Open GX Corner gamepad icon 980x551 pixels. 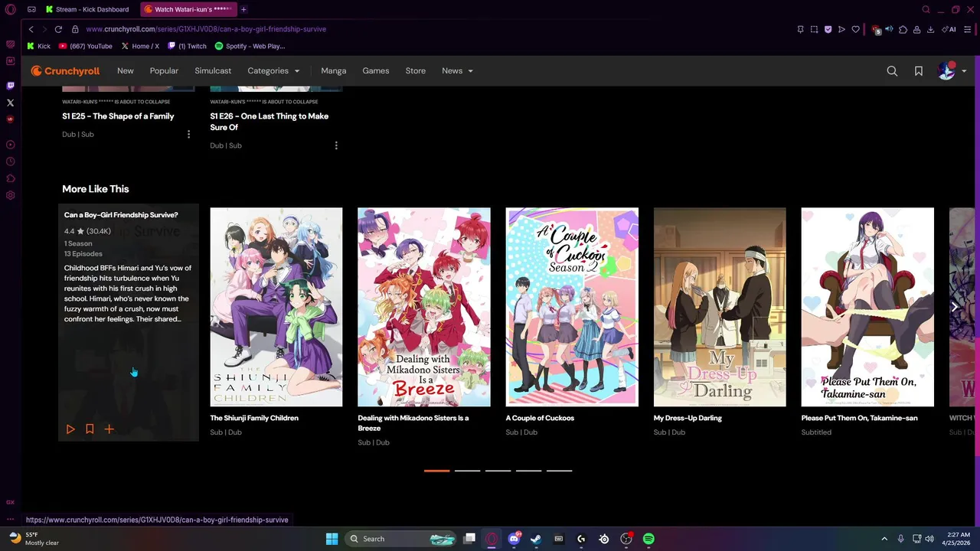point(31,9)
